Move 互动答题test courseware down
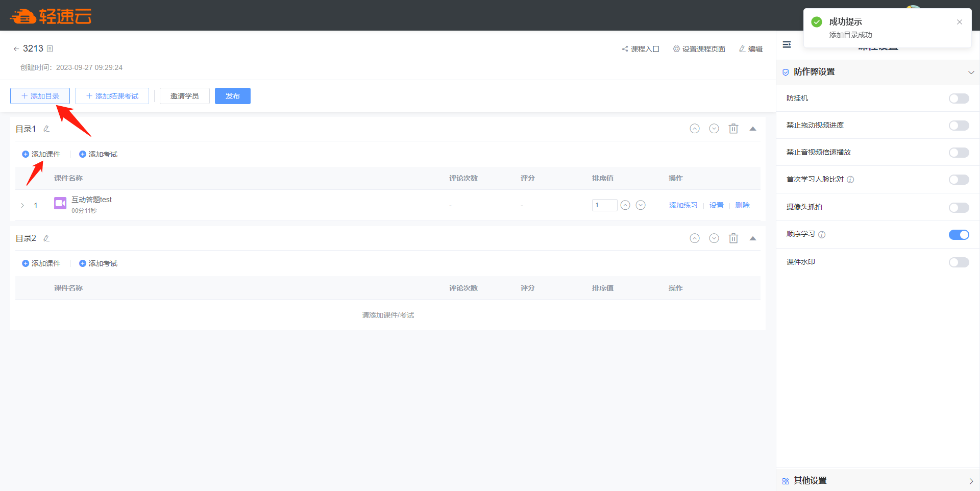 (641, 205)
